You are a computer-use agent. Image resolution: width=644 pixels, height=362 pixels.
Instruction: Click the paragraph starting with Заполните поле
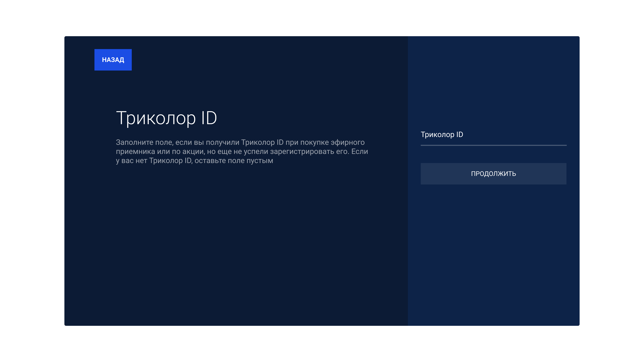(x=242, y=151)
